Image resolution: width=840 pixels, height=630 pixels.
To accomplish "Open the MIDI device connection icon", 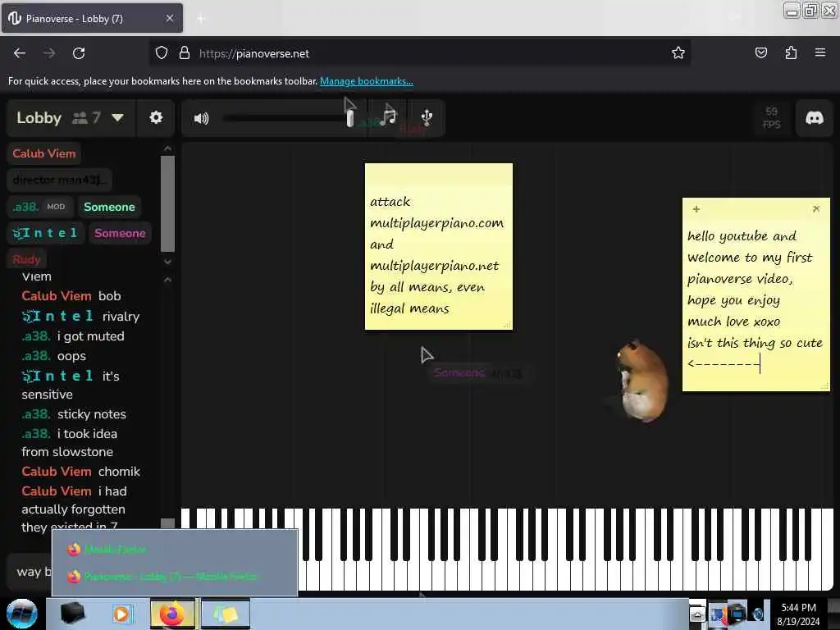I will [x=427, y=117].
